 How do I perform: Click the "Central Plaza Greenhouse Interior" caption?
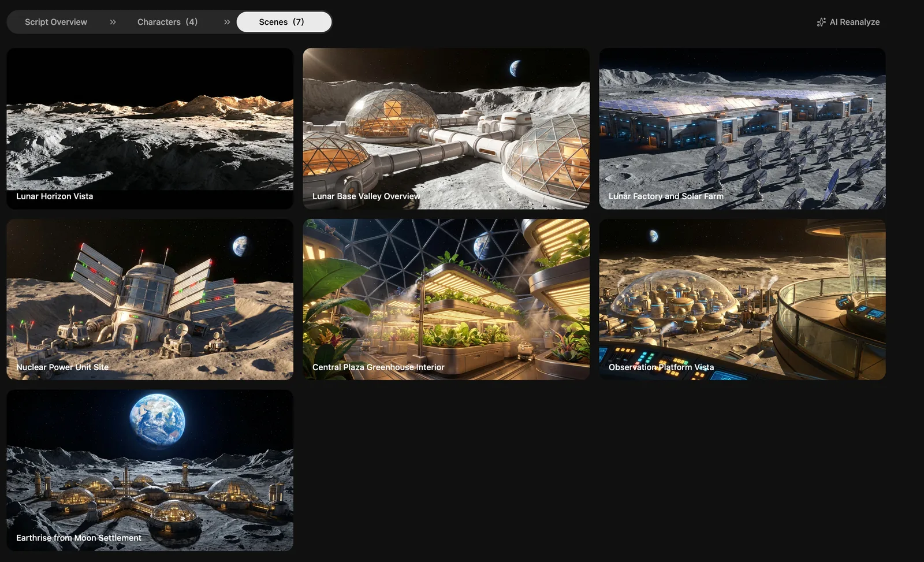pos(378,367)
